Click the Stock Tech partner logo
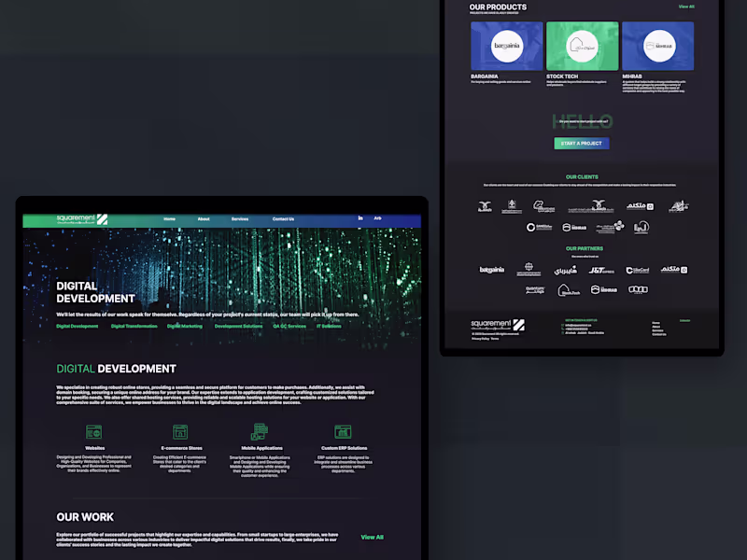The image size is (747, 560). point(569,289)
